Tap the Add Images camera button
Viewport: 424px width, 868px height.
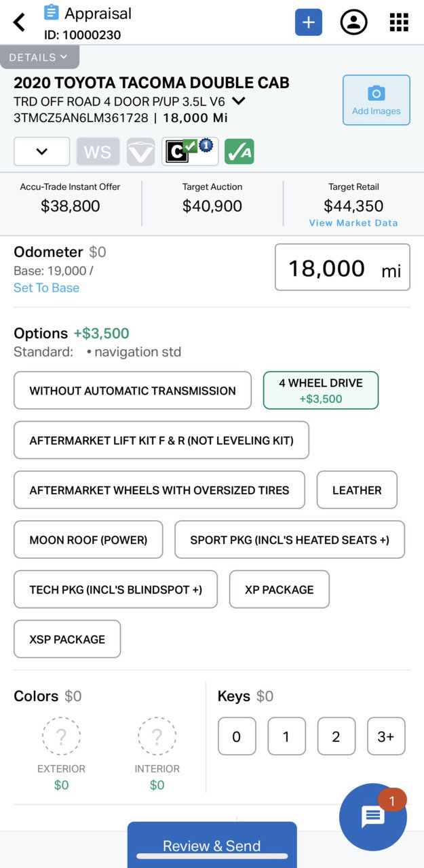[x=377, y=100]
